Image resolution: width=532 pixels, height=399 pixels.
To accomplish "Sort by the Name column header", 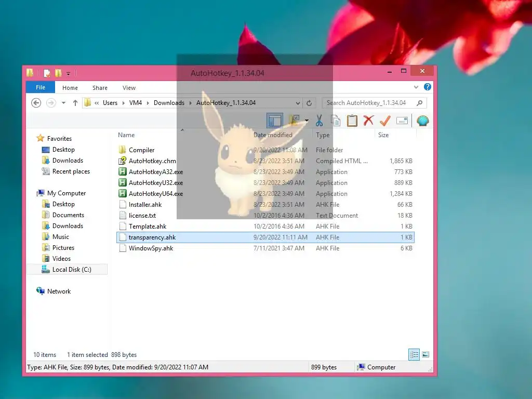I will tap(126, 135).
